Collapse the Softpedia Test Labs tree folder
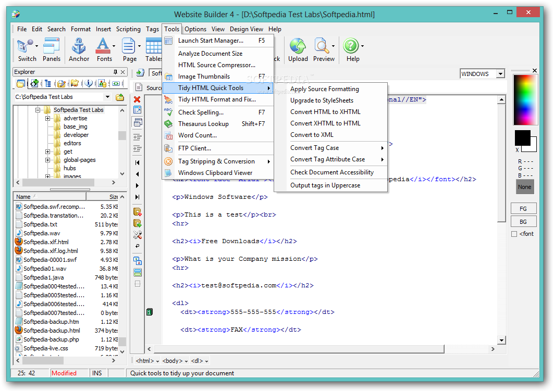This screenshot has width=554, height=392. (38, 110)
